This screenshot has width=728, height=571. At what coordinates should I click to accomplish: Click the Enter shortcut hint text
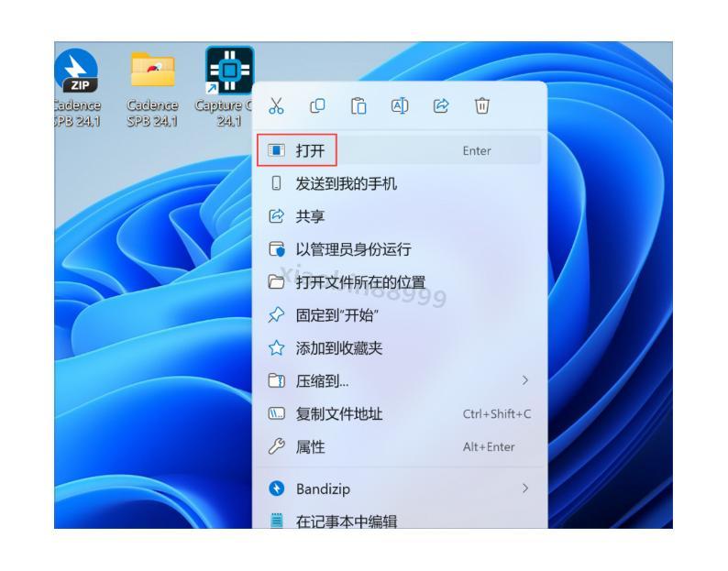pyautogui.click(x=477, y=151)
